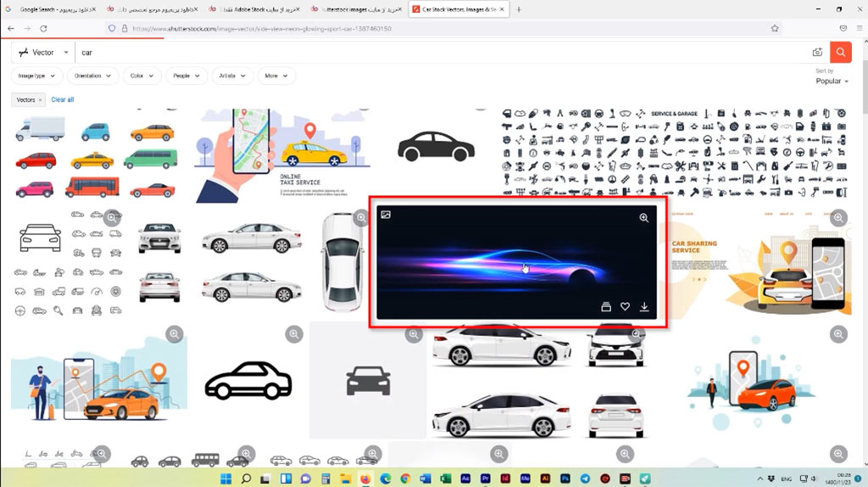Expand the Orientation filter
This screenshot has height=487, width=868.
pyautogui.click(x=92, y=76)
